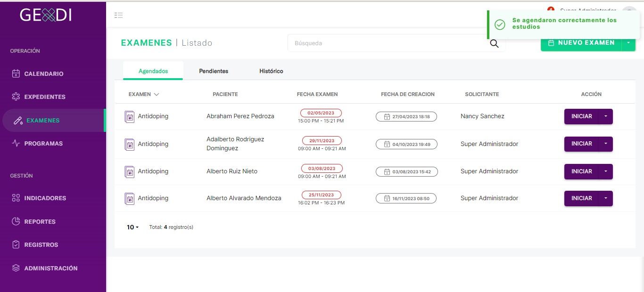Screen dimensions: 644x292
Task: Click the Programas pulse icon in sidebar
Action: tap(16, 143)
